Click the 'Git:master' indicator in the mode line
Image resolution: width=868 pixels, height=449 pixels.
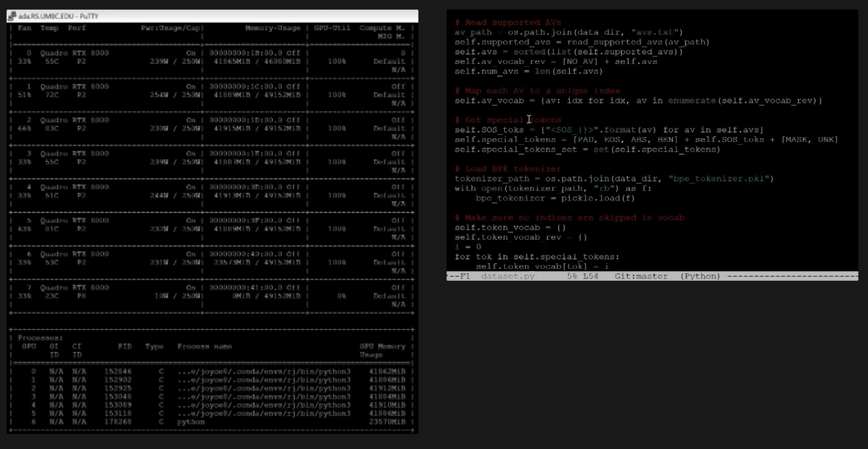(641, 276)
